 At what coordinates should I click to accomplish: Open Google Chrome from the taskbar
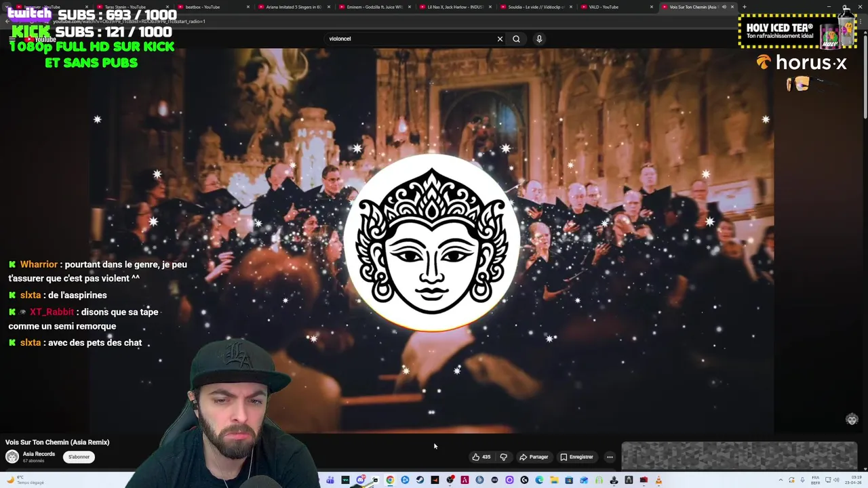[390, 480]
